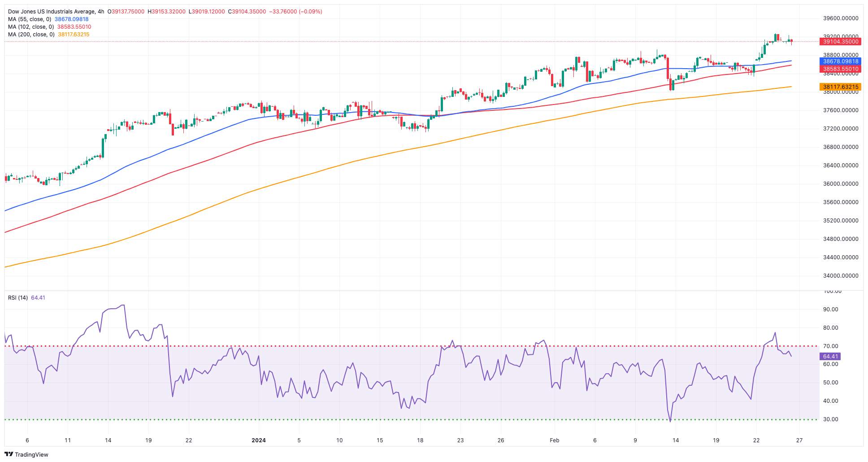Click the 14 date label in December
The image size is (868, 462).
(x=108, y=440)
